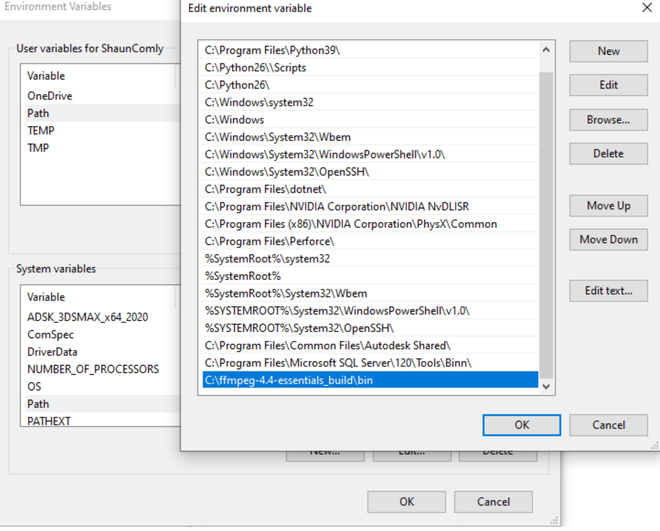Select the PhysX\Common path entry
Viewport: 660px width, 531px height.
tap(370, 223)
